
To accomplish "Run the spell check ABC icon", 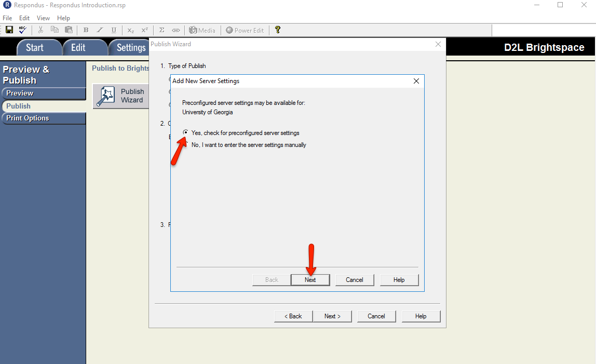I will 22,30.
